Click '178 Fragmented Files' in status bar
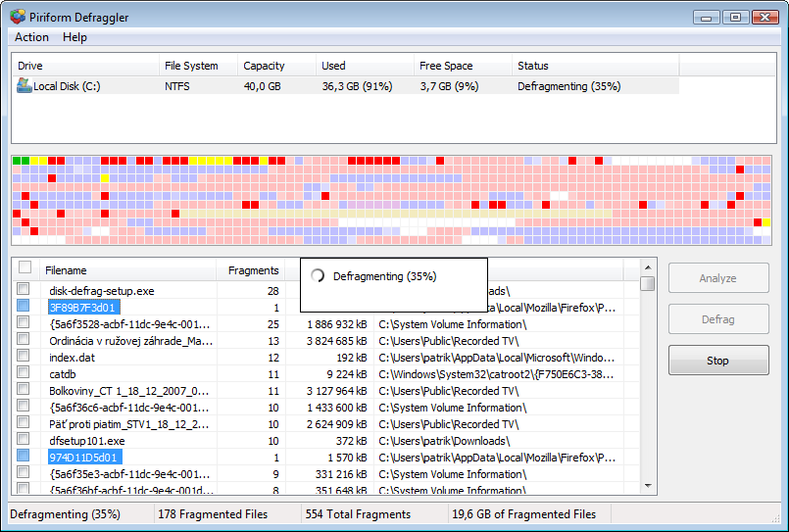 pos(213,514)
